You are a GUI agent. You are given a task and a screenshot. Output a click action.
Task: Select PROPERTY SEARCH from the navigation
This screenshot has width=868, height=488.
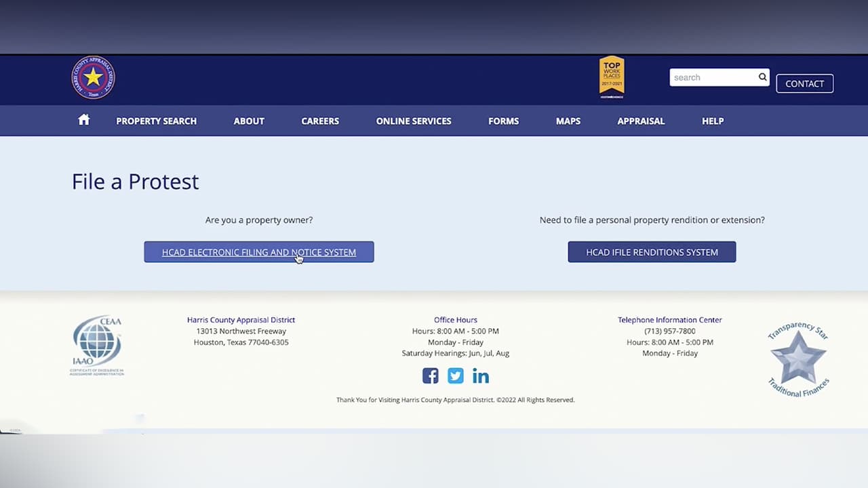[156, 121]
